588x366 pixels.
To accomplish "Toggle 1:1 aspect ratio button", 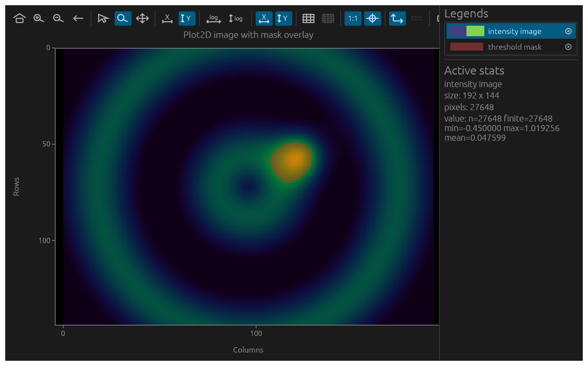I will [x=353, y=18].
